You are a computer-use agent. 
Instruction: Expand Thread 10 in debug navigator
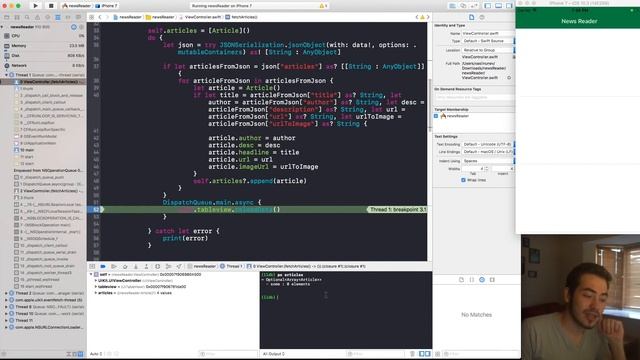[x=6, y=313]
